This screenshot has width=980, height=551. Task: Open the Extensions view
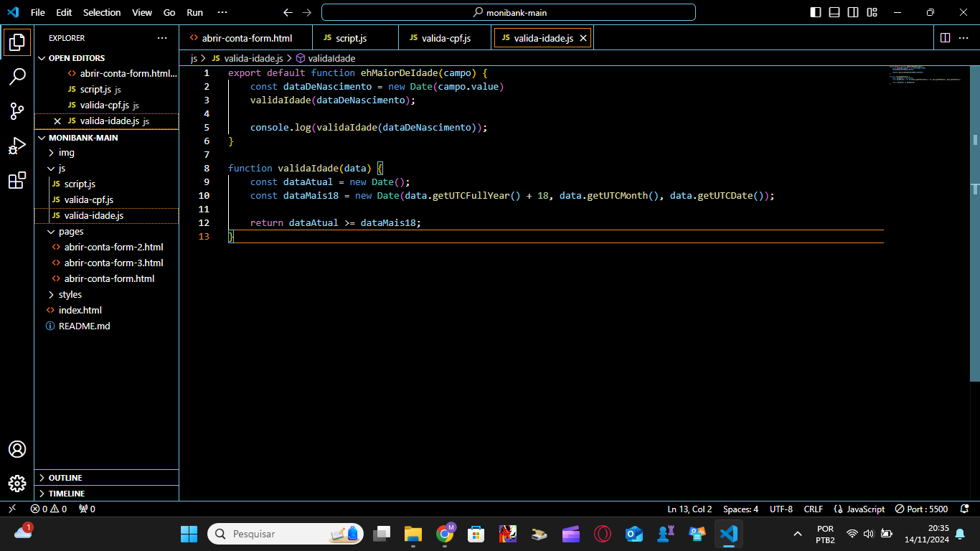click(x=17, y=180)
